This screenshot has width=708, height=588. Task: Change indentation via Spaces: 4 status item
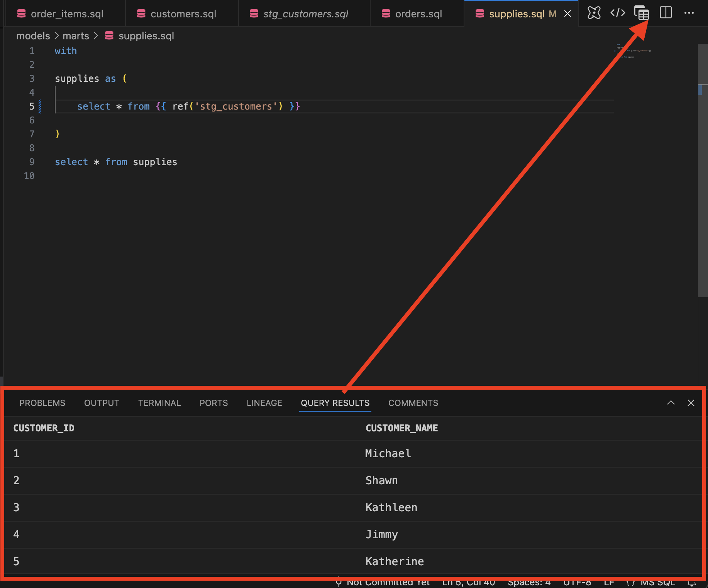[x=529, y=582]
